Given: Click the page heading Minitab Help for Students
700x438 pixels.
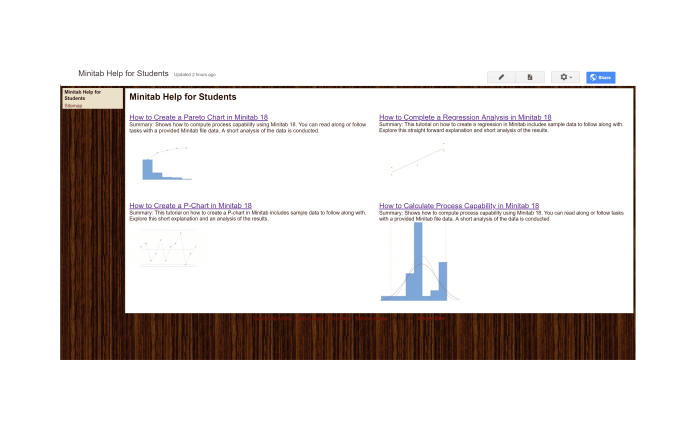Looking at the screenshot, I should click(183, 97).
